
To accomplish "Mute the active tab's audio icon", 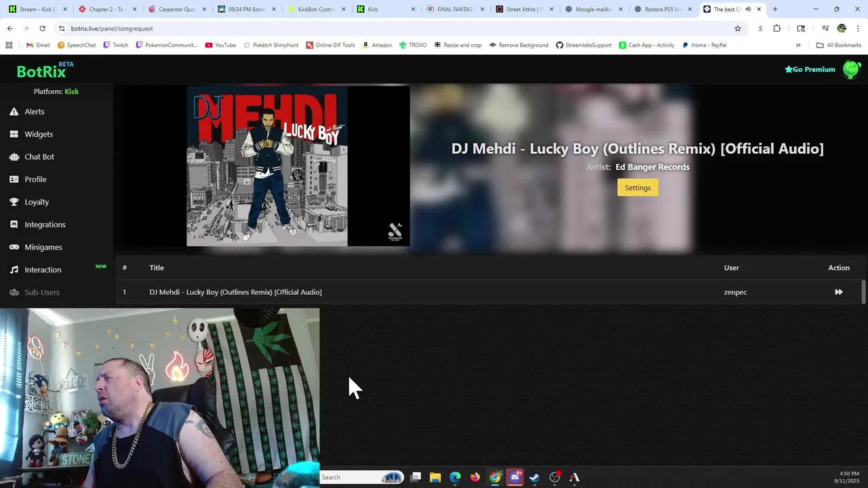I will [748, 9].
